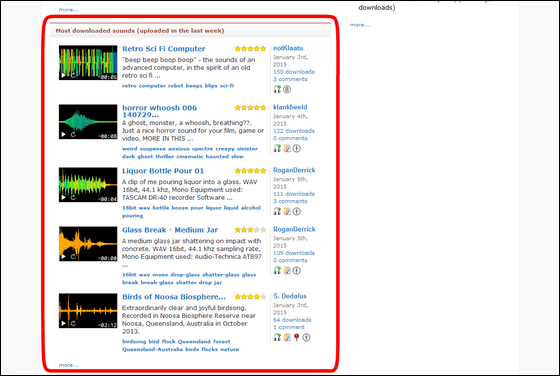Play the Retro Sci Fi Computer sound
The height and width of the screenshot is (376, 560).
[x=64, y=75]
